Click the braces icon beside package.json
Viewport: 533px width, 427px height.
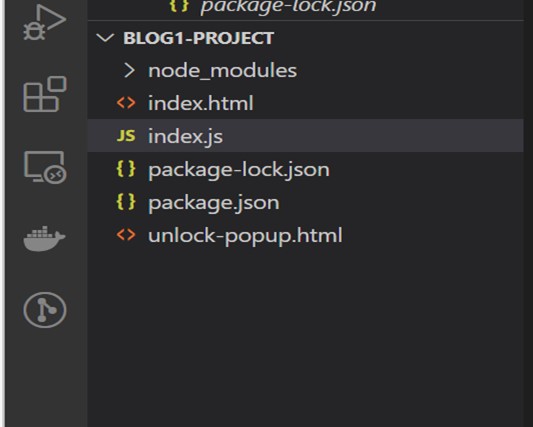(x=126, y=202)
